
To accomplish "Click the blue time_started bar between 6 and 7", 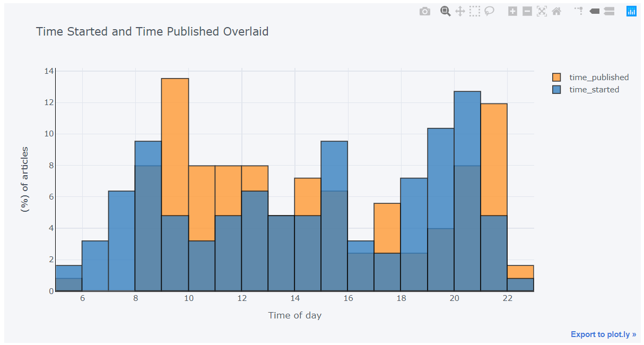I will coord(95,266).
